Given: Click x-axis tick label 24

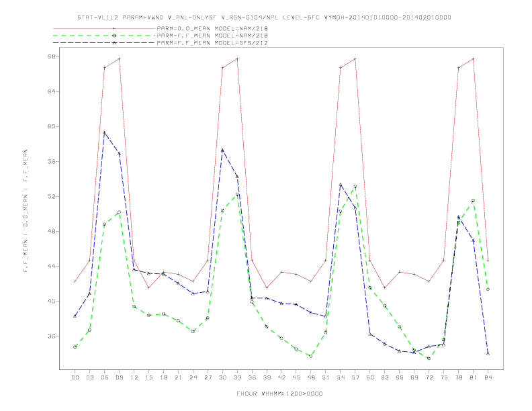Looking at the screenshot, I should (193, 377).
